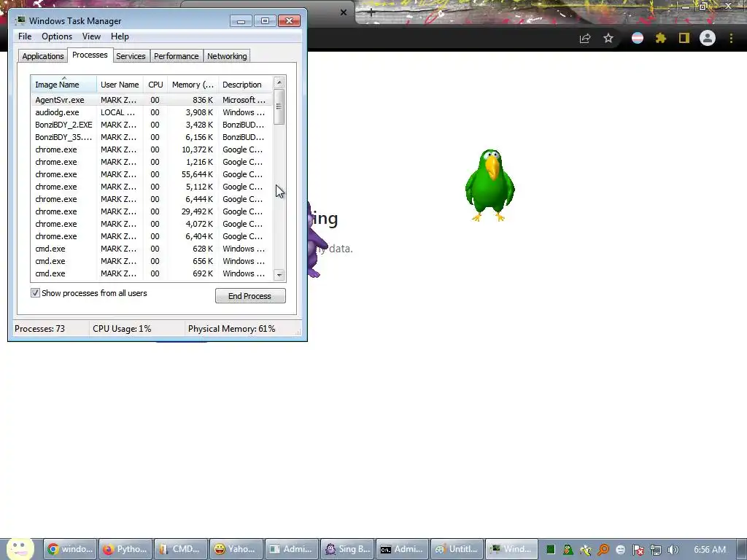Switch to the command prompt 'Admi...' taskbar button
Image resolution: width=747 pixels, height=560 pixels.
[403, 549]
